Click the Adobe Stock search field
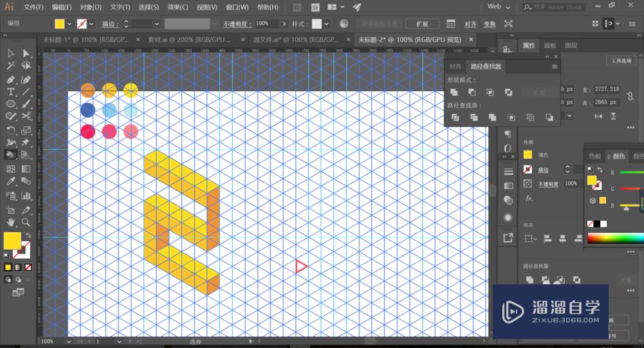The width and height of the screenshot is (644, 348). [554, 6]
